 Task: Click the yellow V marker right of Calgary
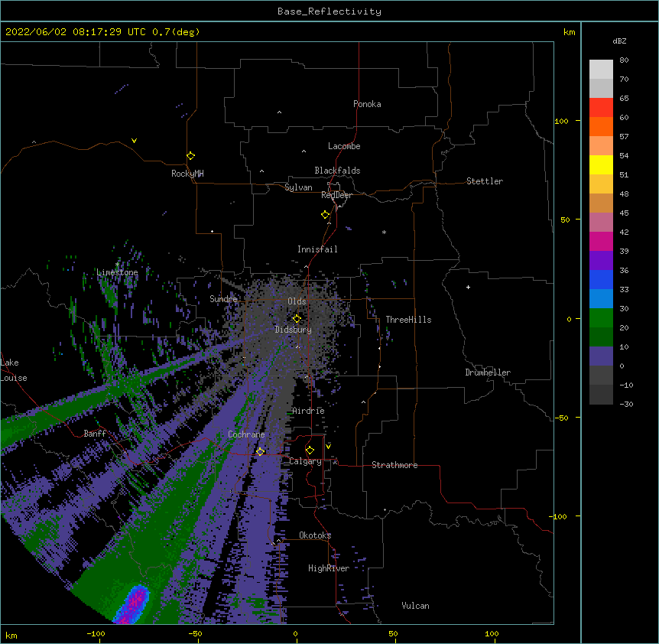pos(328,447)
